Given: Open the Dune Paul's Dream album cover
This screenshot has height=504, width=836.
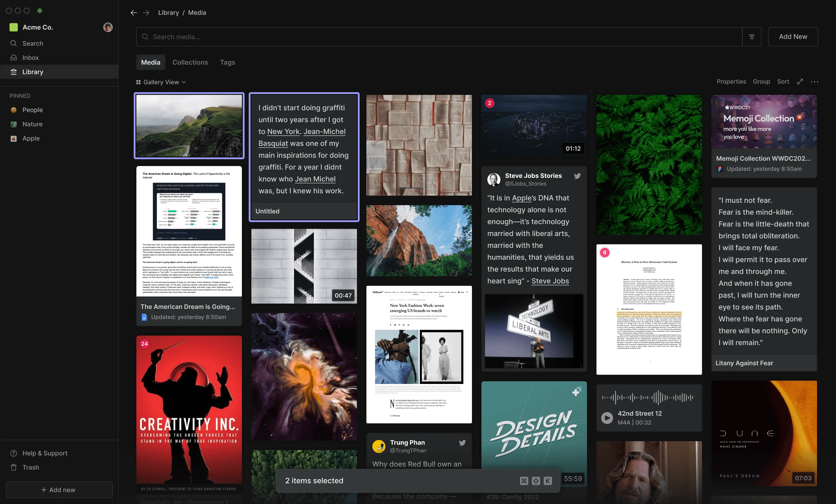Looking at the screenshot, I should pos(764,433).
